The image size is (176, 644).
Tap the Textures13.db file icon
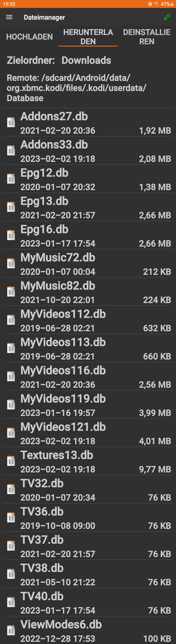(x=11, y=461)
